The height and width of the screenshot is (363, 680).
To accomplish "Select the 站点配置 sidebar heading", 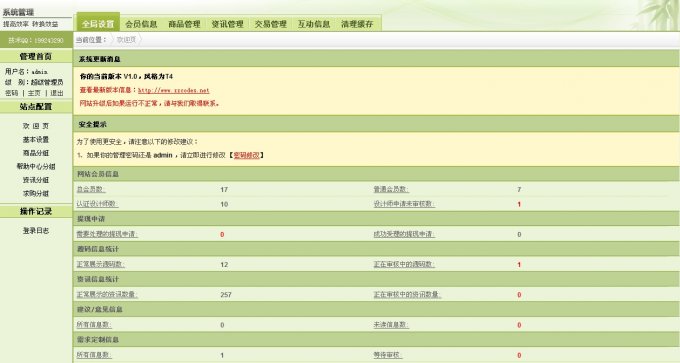I will coord(36,107).
